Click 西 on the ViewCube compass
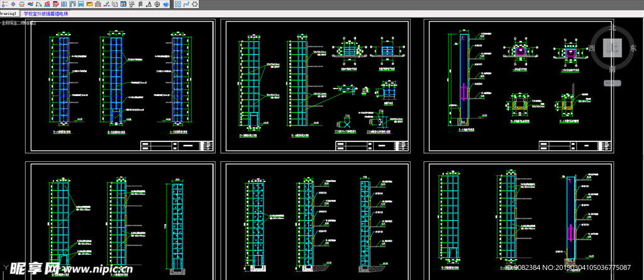This screenshot has height=280, width=644. point(592,48)
